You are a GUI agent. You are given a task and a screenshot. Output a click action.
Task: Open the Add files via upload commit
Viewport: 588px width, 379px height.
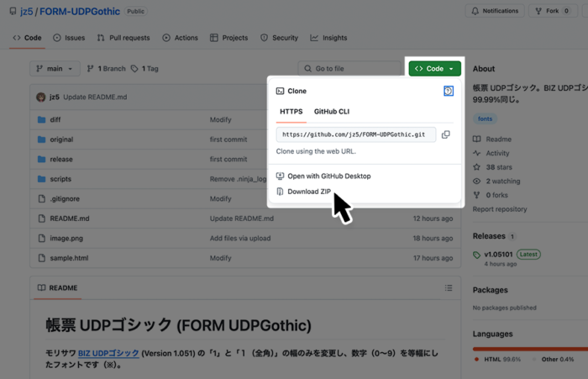(240, 239)
